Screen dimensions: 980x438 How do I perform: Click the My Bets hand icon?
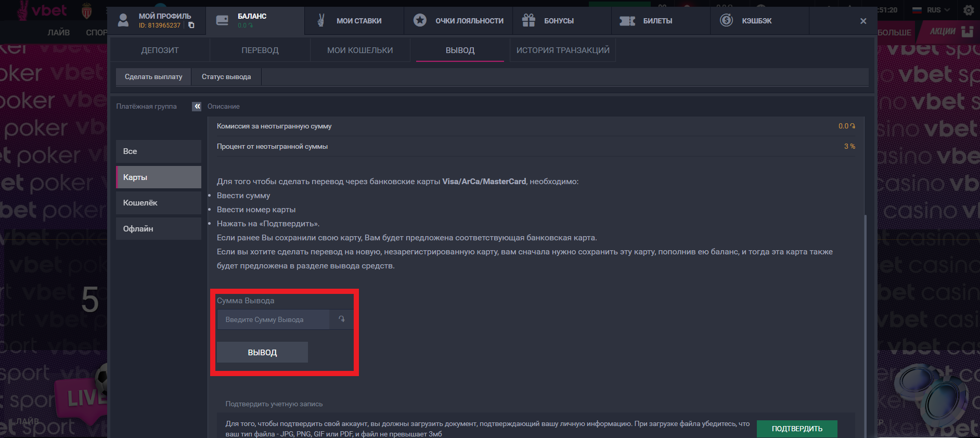[x=321, y=20]
